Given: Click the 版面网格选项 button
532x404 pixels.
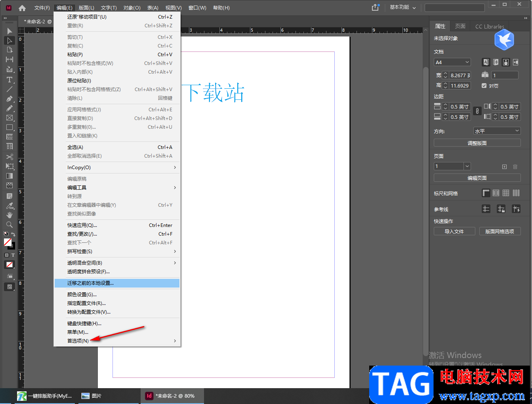Looking at the screenshot, I should point(500,231).
